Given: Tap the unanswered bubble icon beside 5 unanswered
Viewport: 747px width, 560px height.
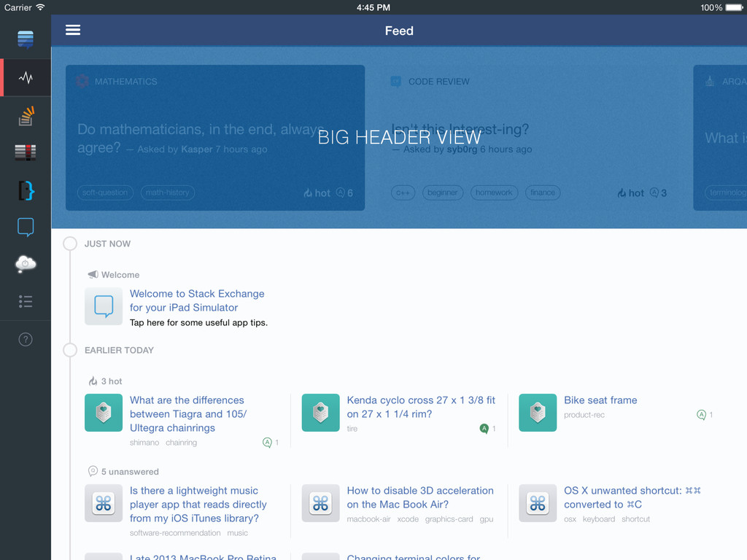Looking at the screenshot, I should pos(93,471).
